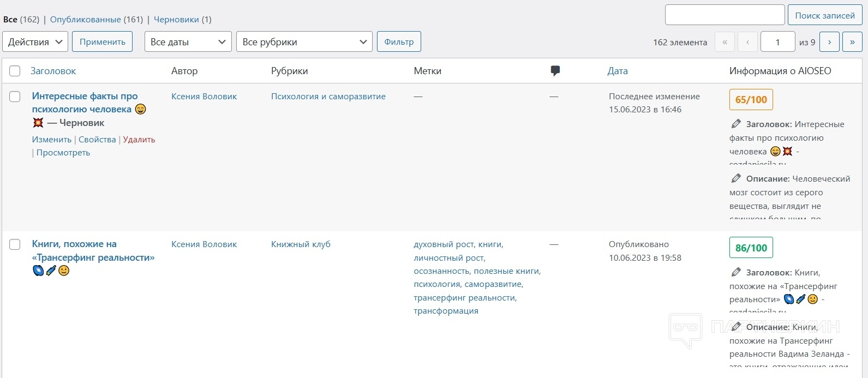Toggle the select-all posts checkbox
The image size is (868, 378).
pos(15,71)
